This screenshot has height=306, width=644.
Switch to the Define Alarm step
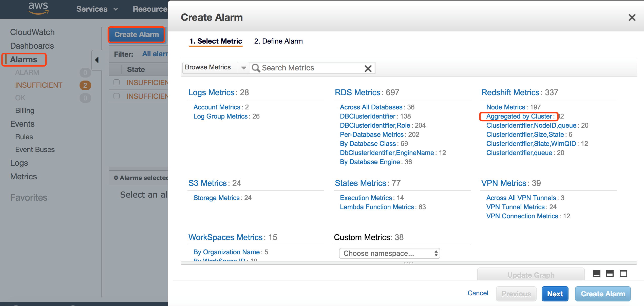(278, 41)
